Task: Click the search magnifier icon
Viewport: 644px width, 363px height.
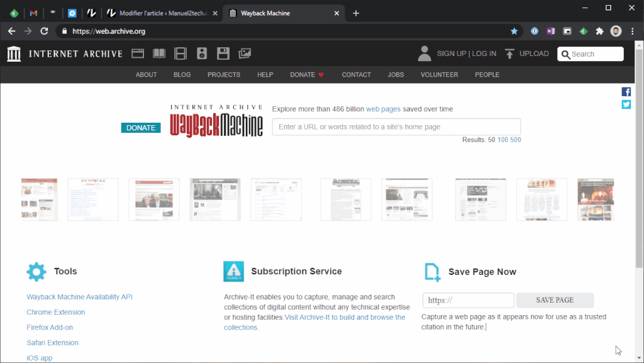Action: click(x=565, y=54)
